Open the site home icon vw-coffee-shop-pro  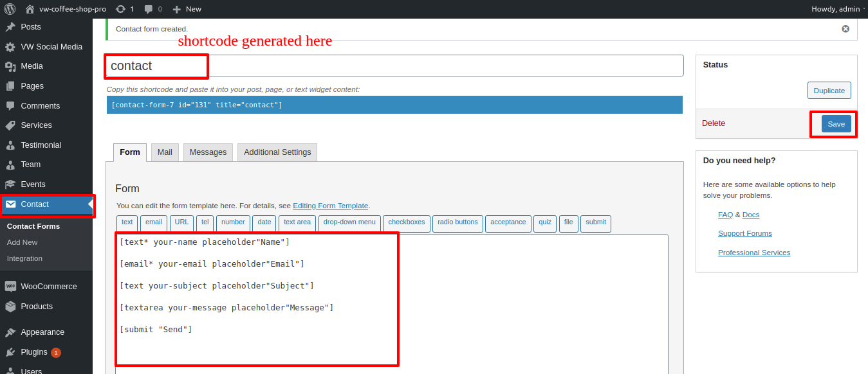tap(30, 9)
